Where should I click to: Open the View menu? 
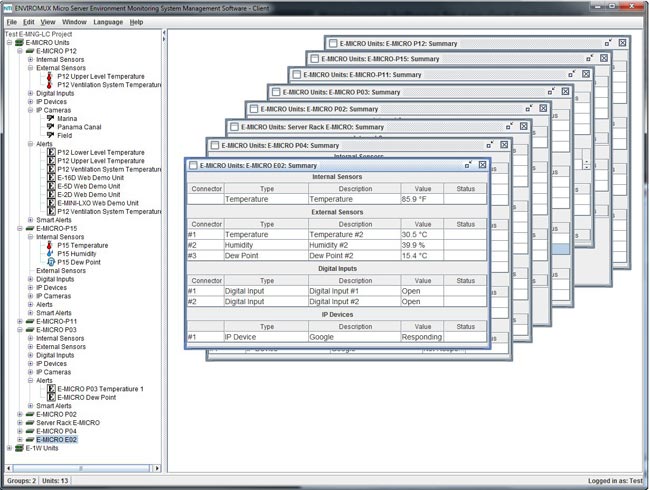[x=48, y=22]
